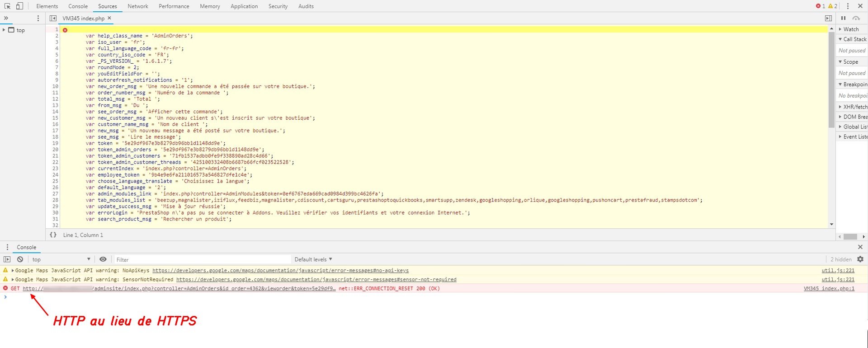Clear the console
Image resolution: width=868 pixels, height=348 pixels.
point(20,259)
